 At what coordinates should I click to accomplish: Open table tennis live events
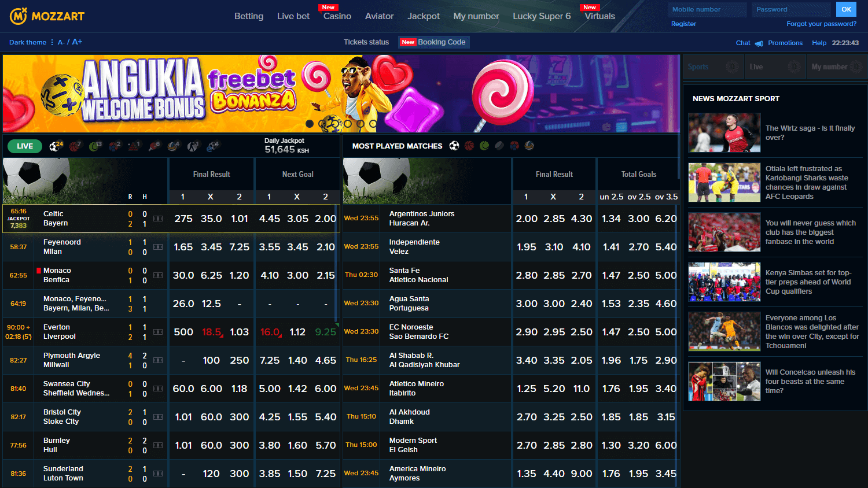[153, 146]
